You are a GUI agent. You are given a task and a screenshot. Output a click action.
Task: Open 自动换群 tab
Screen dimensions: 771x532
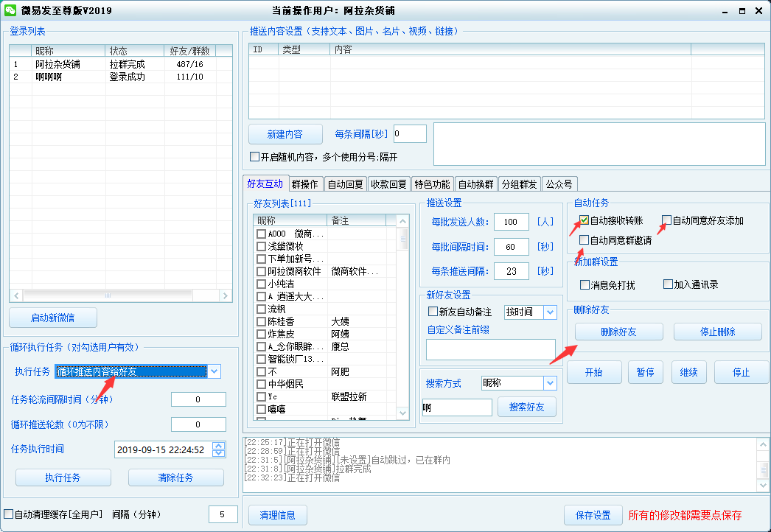[x=476, y=184]
